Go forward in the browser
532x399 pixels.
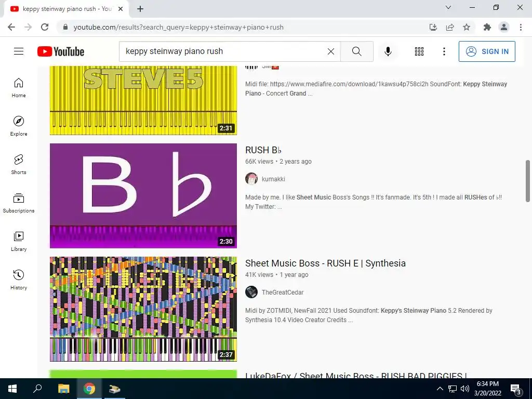tap(28, 27)
